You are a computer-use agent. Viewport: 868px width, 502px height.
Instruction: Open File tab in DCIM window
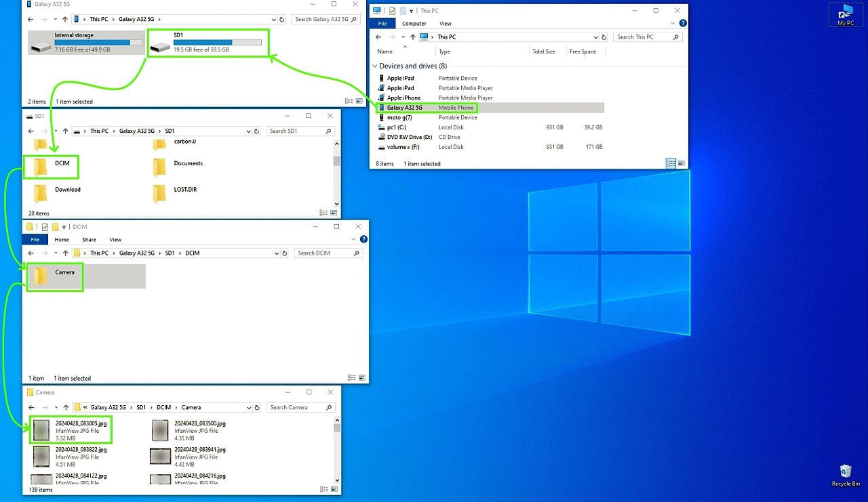[x=35, y=239]
